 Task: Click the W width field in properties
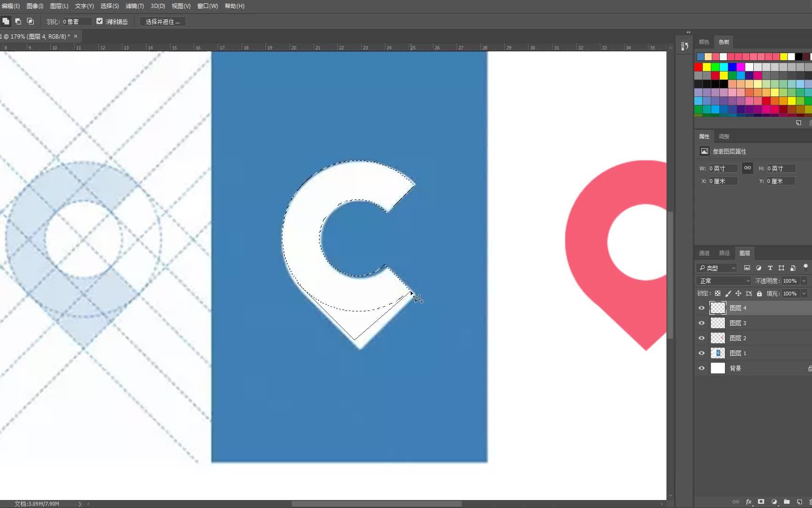tap(723, 168)
